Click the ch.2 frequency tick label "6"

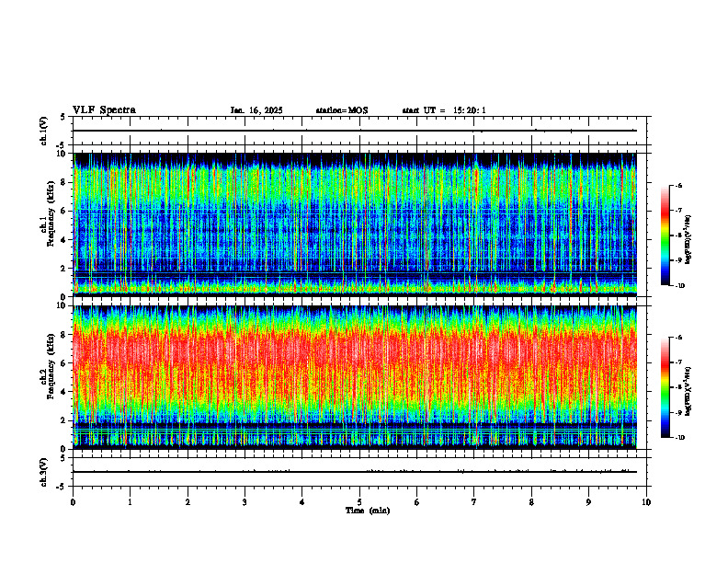coord(64,363)
